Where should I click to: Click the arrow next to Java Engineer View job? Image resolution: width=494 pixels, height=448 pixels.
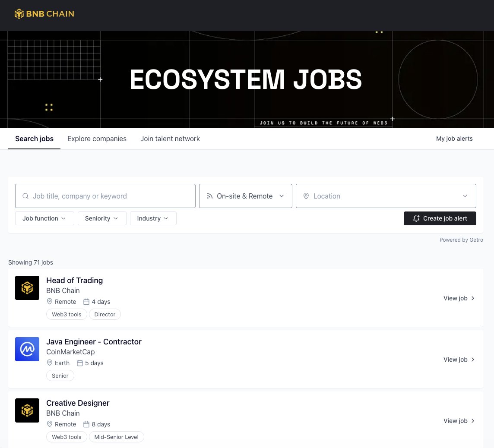(x=472, y=360)
